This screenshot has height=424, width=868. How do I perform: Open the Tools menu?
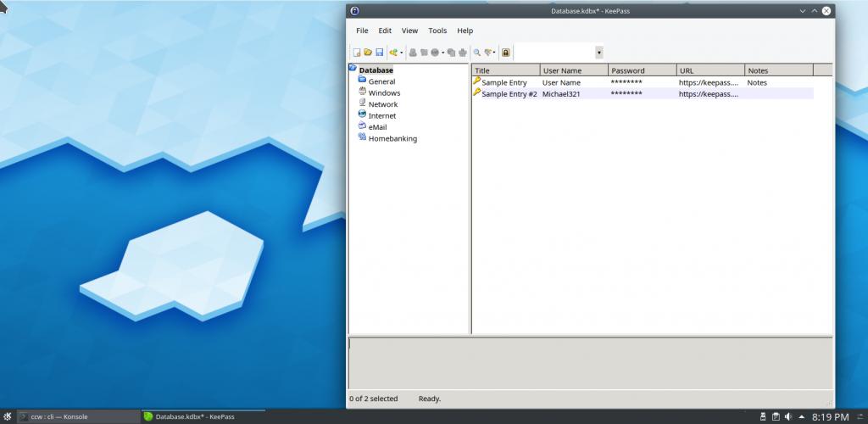pyautogui.click(x=437, y=31)
